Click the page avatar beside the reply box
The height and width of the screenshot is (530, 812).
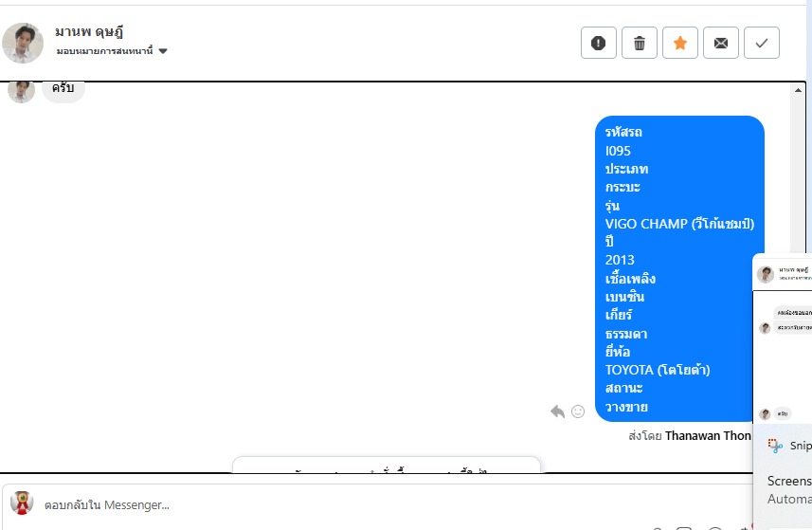point(22,503)
